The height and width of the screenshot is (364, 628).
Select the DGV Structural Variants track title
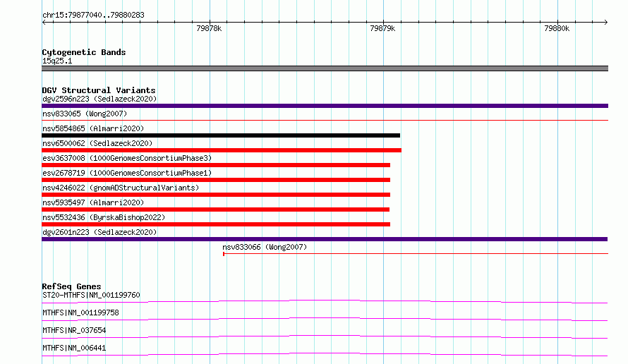pos(99,90)
